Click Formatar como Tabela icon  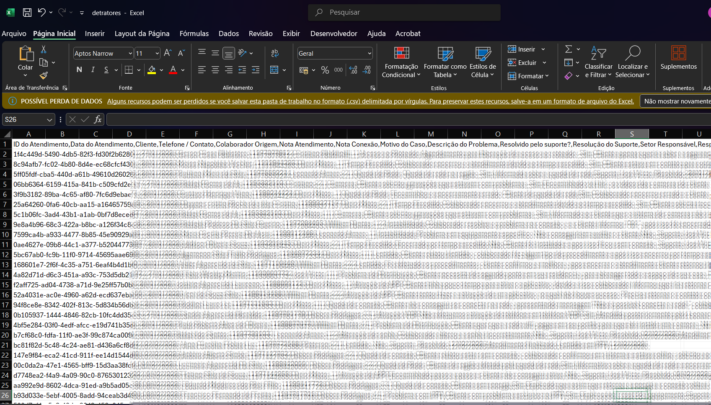pos(444,61)
